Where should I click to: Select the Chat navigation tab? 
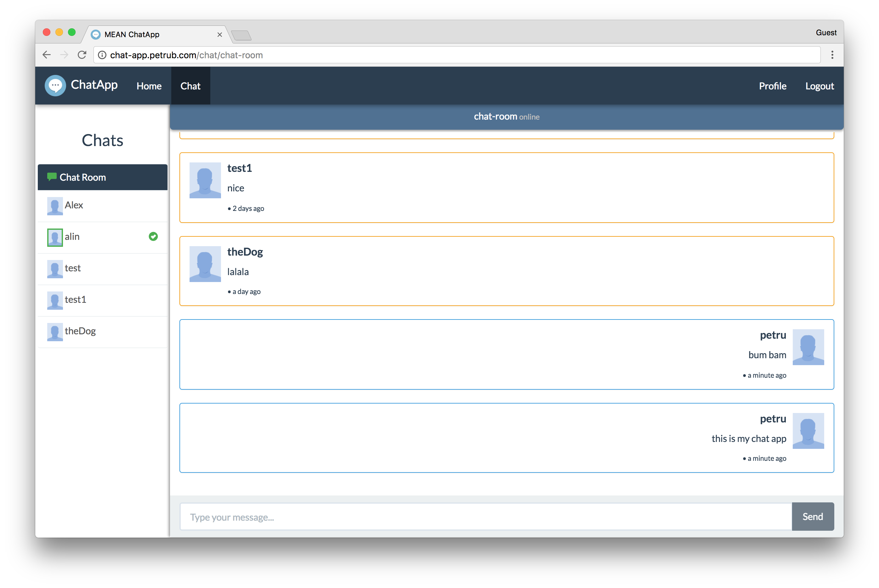click(x=190, y=86)
